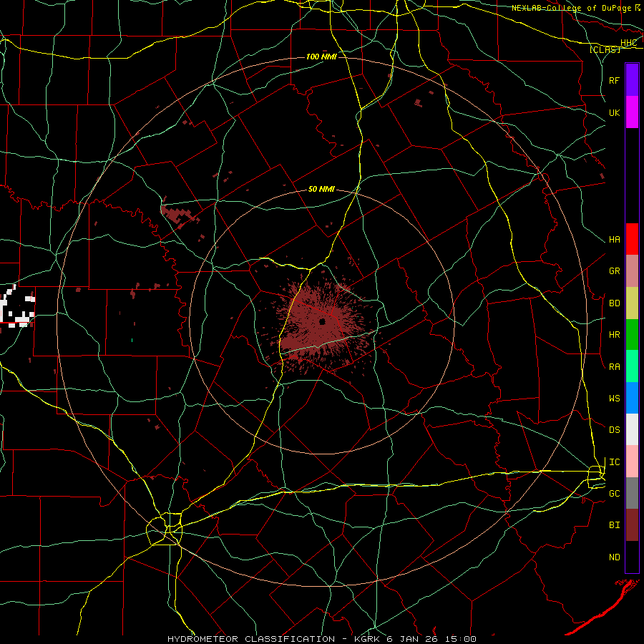
Task: Click the RF purple legend swatch
Action: point(632,80)
